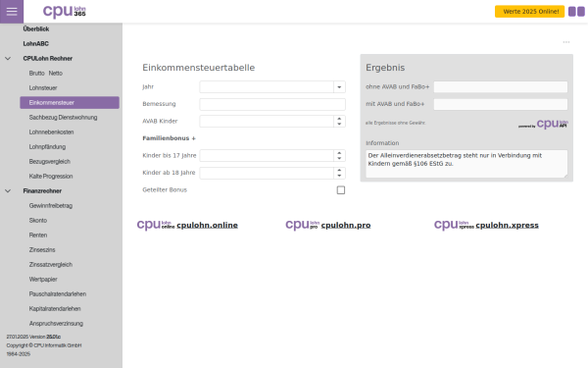Open the Zinssatzvergleich calculator
This screenshot has width=588, height=368.
(51, 265)
